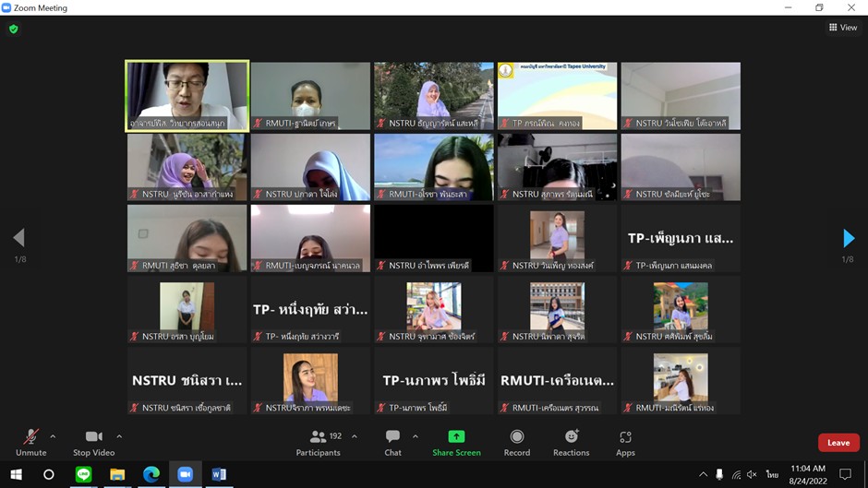This screenshot has height=488, width=868.
Task: Expand the arrow next to Participants
Action: (x=355, y=436)
